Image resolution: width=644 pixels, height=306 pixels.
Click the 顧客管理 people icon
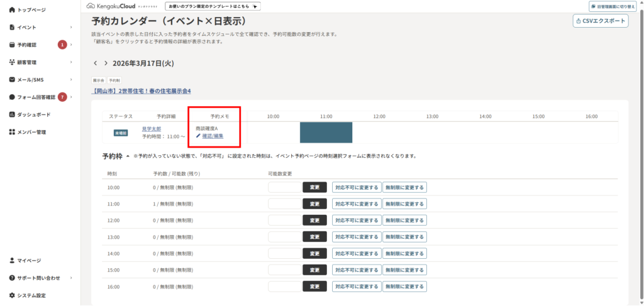pyautogui.click(x=12, y=62)
